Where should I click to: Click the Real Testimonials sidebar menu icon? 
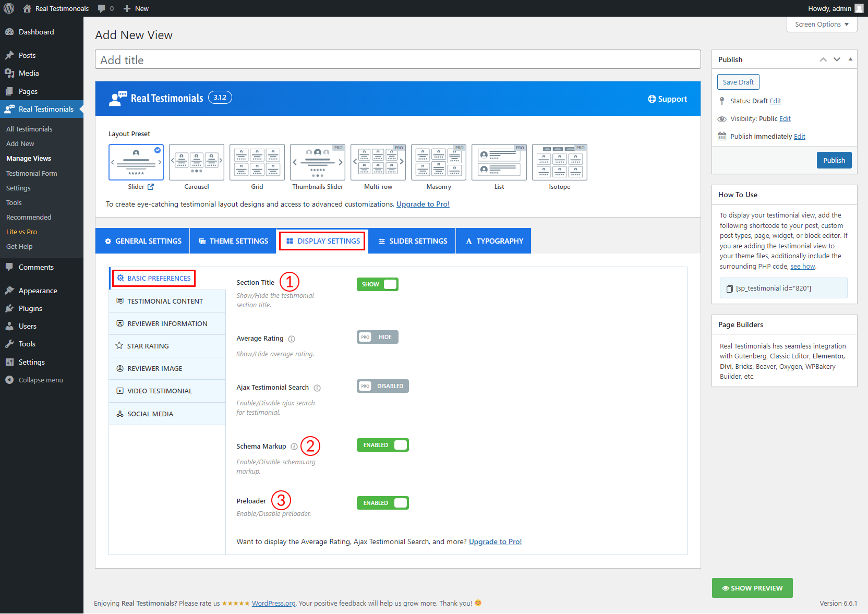tap(9, 109)
